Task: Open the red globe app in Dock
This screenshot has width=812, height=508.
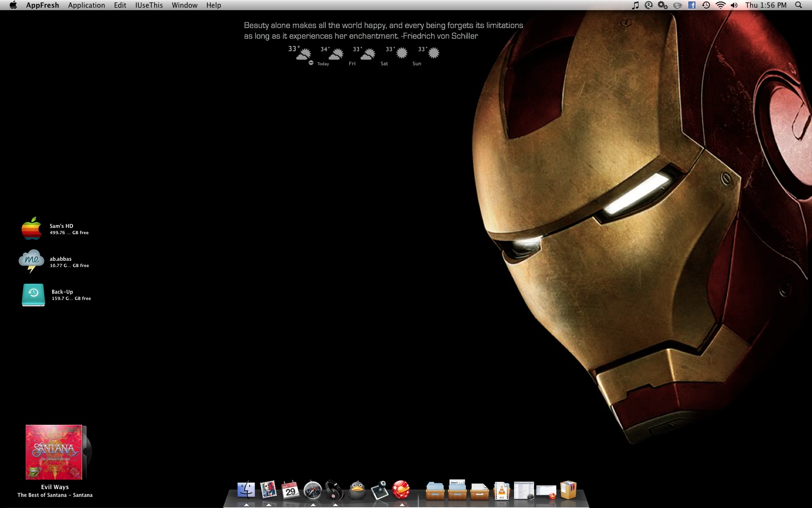Action: click(x=401, y=490)
